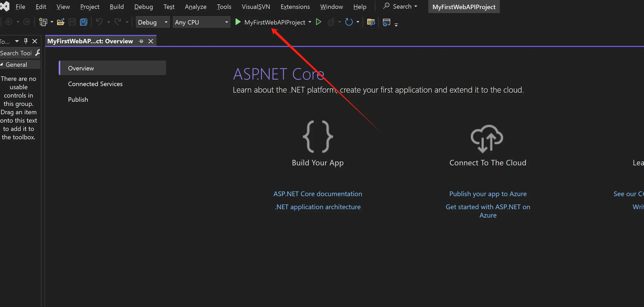This screenshot has height=307, width=644.
Task: Click the Build Your App braces icon
Action: (x=318, y=136)
